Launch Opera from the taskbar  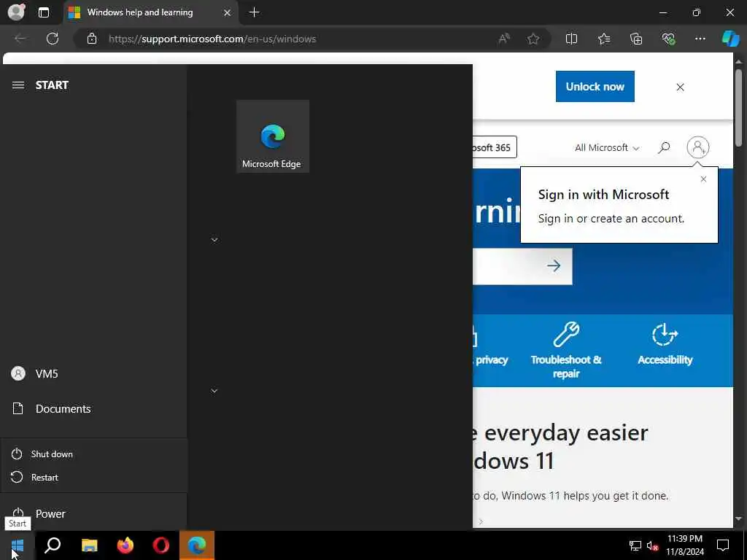pyautogui.click(x=161, y=545)
